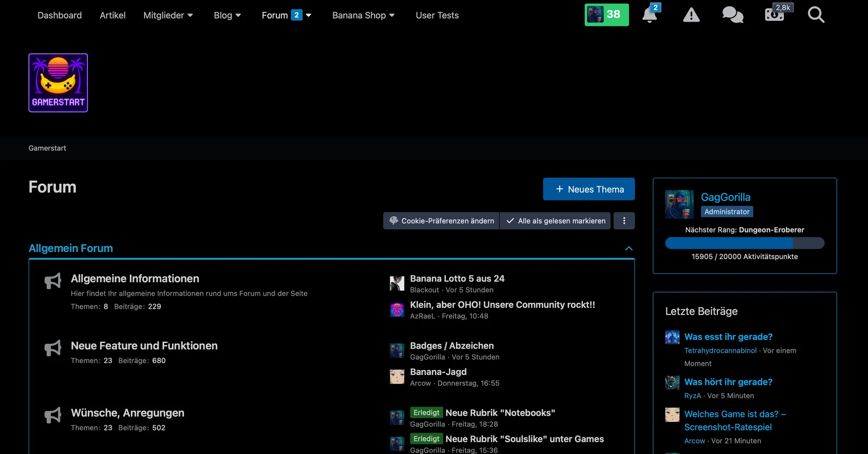Image resolution: width=868 pixels, height=454 pixels.
Task: Open the User Tests page
Action: point(437,15)
